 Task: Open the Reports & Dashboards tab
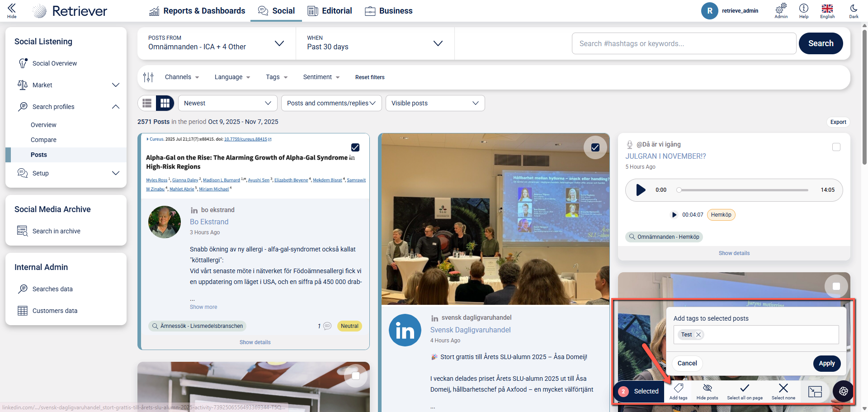pos(197,11)
